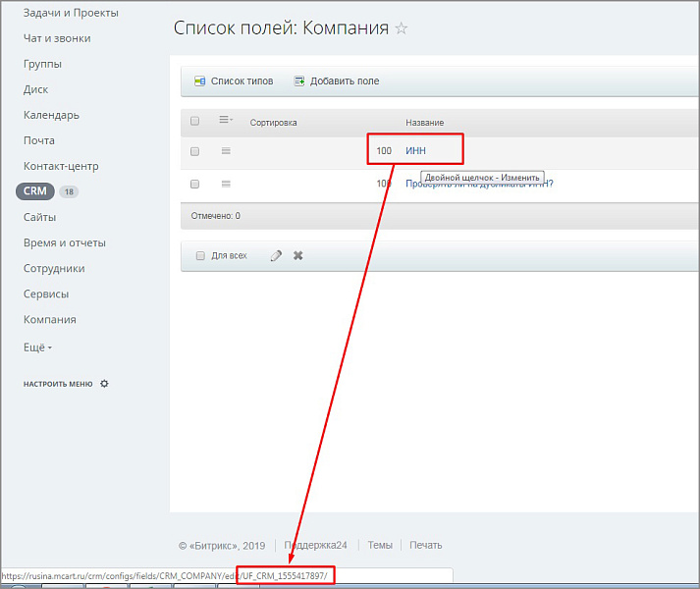Open the ИНН field link

point(416,151)
